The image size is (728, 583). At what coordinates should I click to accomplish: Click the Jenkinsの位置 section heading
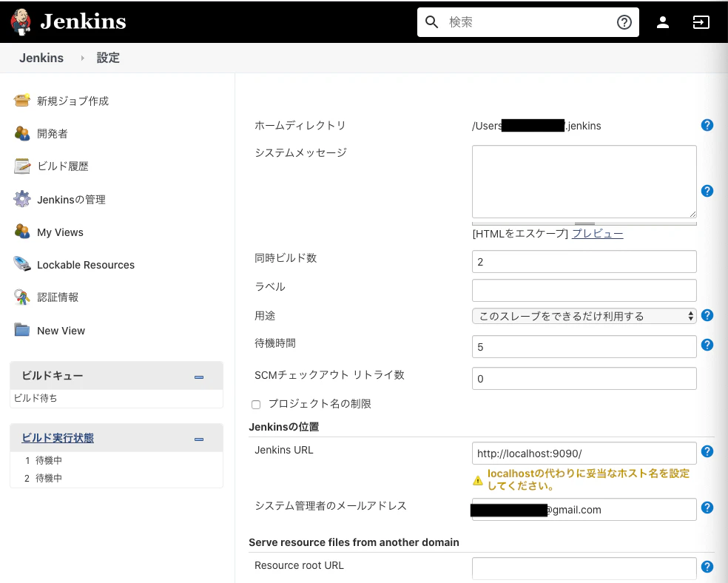283,427
